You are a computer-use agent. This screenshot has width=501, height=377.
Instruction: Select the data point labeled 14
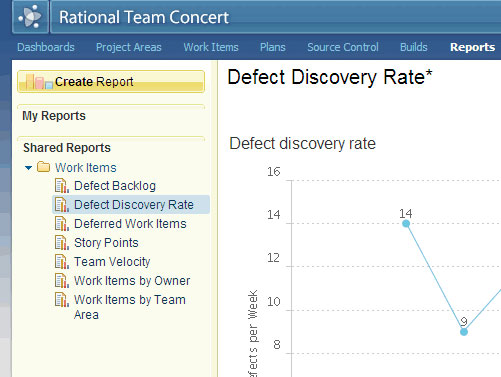[406, 224]
